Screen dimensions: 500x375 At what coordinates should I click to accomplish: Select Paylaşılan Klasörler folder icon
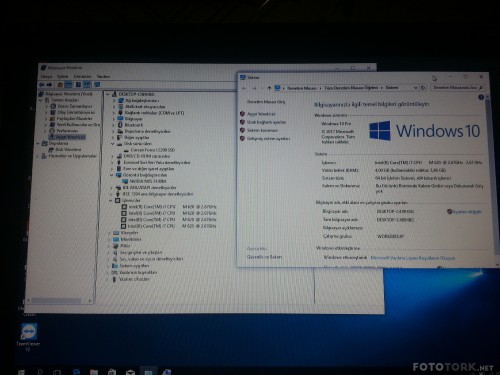[x=52, y=118]
